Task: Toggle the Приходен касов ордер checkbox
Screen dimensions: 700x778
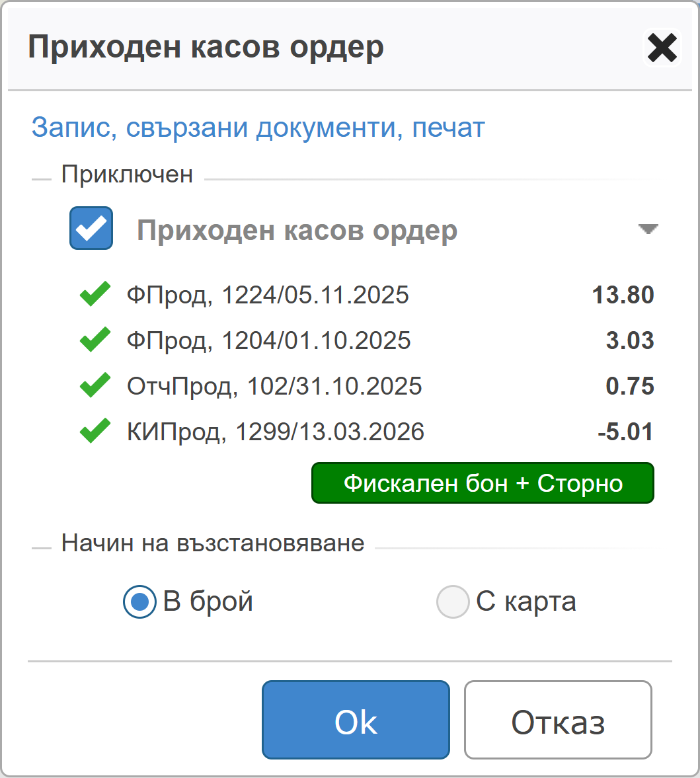Action: point(91,228)
